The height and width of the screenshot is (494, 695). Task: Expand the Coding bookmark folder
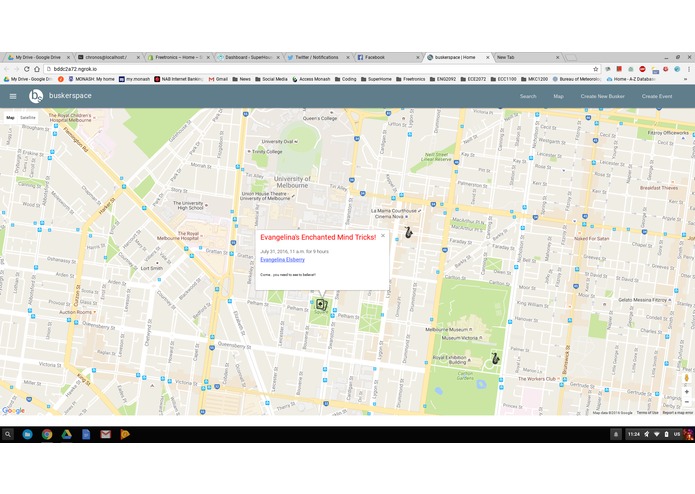click(x=345, y=79)
